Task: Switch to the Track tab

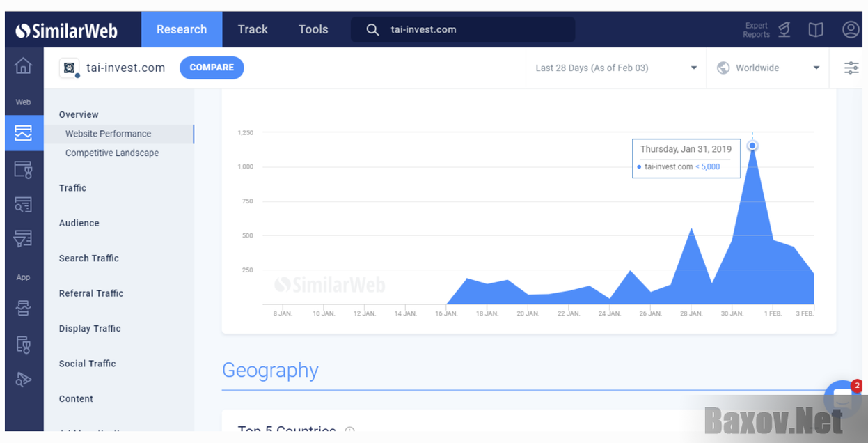Action: point(253,29)
